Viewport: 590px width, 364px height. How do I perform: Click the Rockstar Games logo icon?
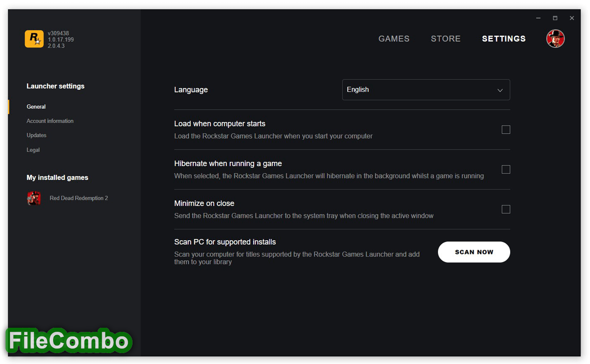(34, 39)
